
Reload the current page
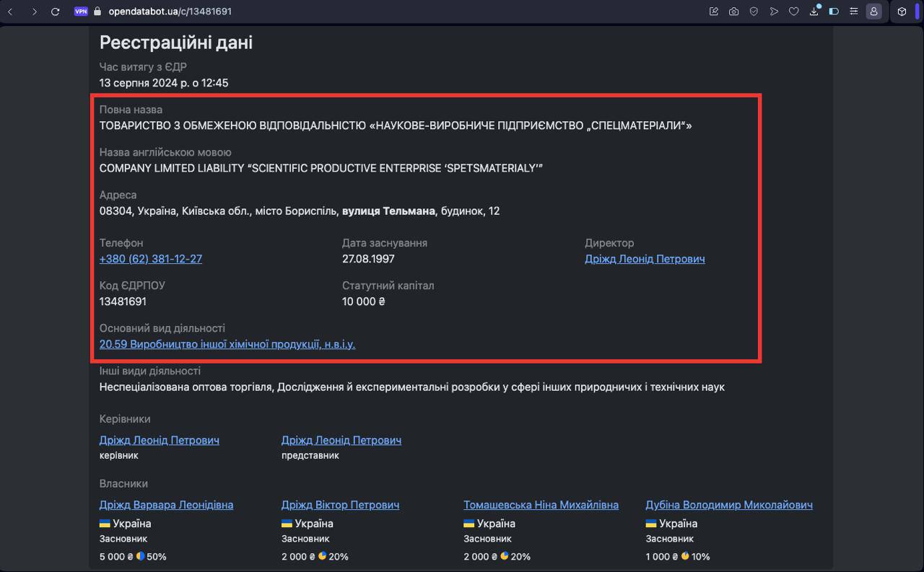tap(56, 12)
